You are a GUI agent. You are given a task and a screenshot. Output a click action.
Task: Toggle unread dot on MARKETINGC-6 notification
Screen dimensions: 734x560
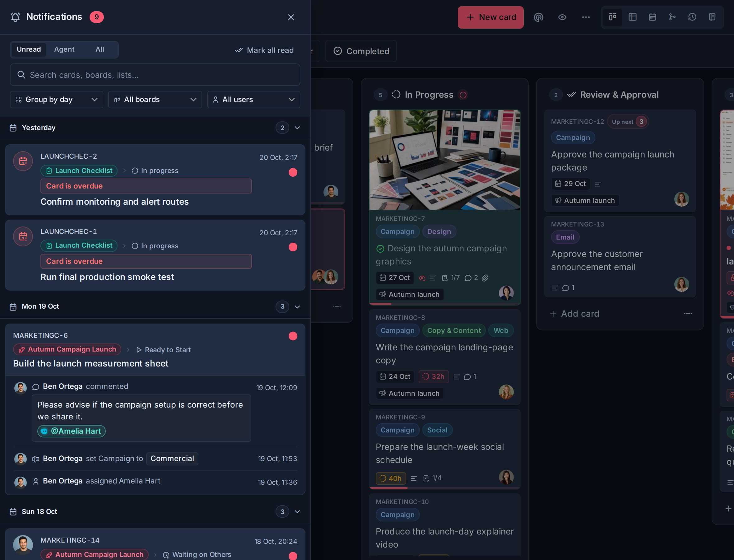[x=293, y=336]
